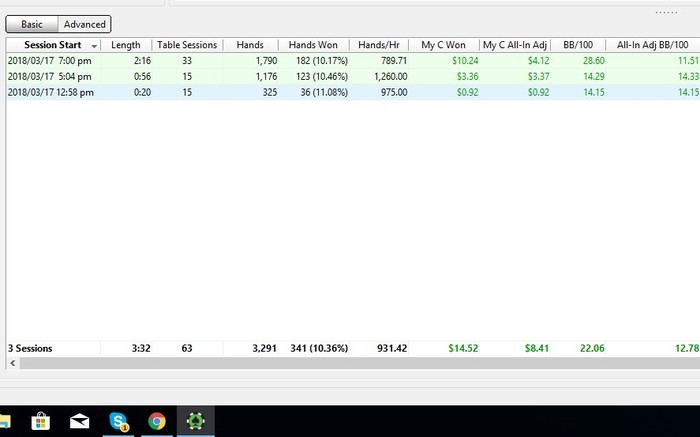Sort by All-In Adj BB/100 column
The image size is (700, 437).
[653, 45]
